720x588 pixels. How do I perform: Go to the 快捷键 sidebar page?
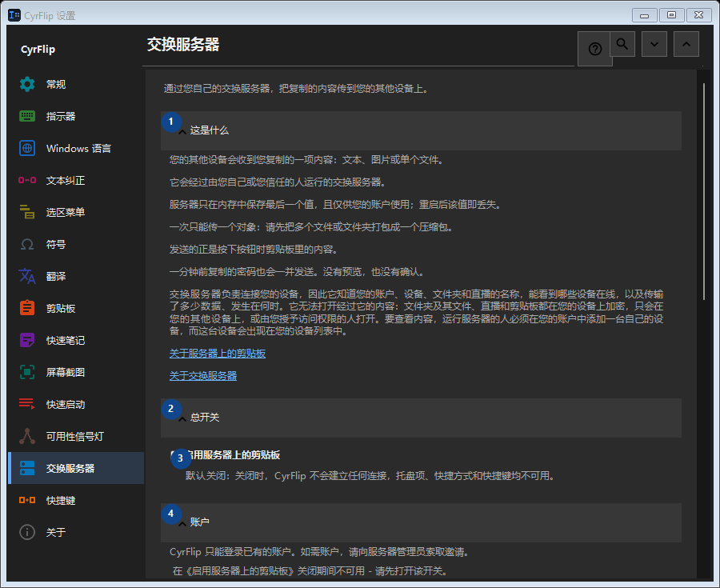point(76,500)
